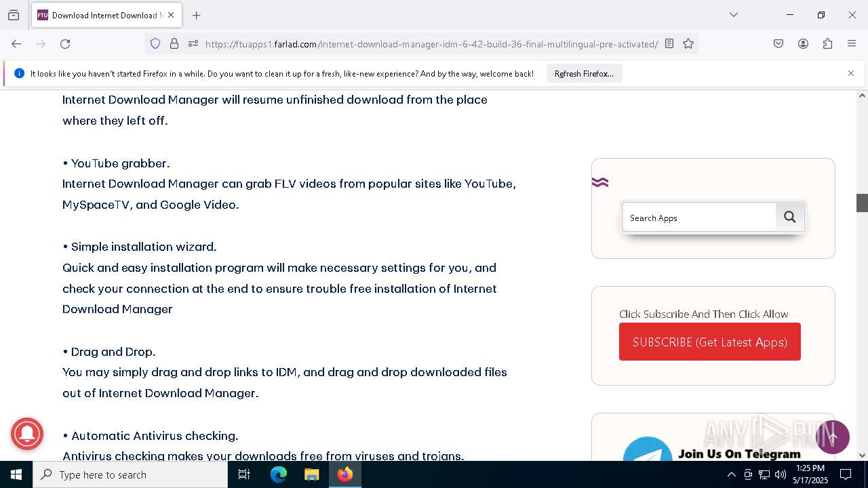Screen dimensions: 868x488
Task: Click text '• Simple installation wizard.'
Action: click(x=140, y=247)
